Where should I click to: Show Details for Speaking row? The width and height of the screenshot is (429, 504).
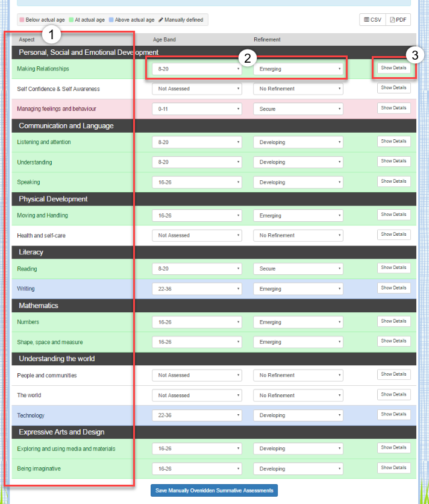(x=393, y=181)
